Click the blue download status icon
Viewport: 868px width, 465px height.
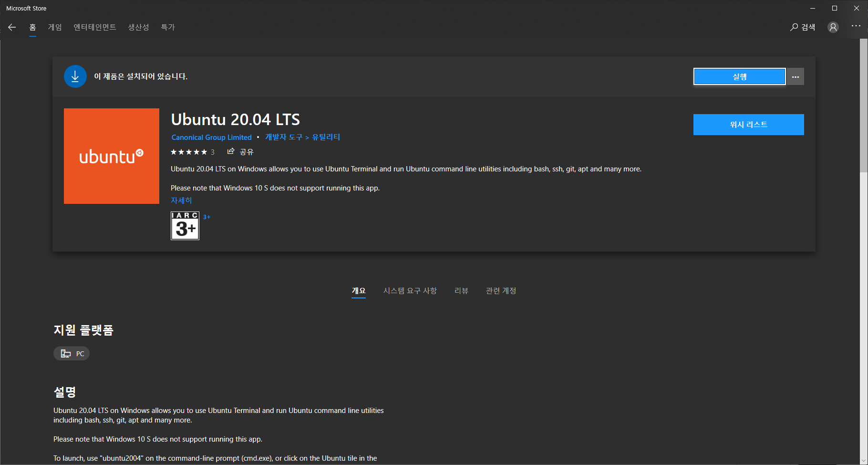pos(75,76)
